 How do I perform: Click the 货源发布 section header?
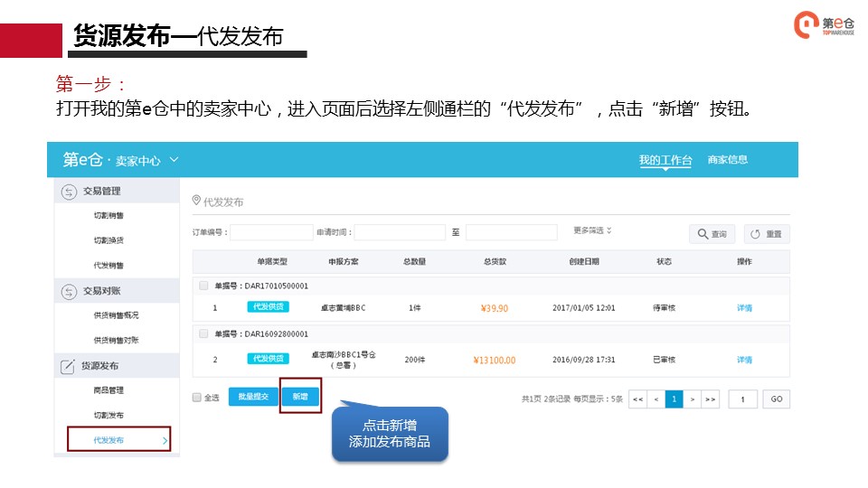coord(117,366)
